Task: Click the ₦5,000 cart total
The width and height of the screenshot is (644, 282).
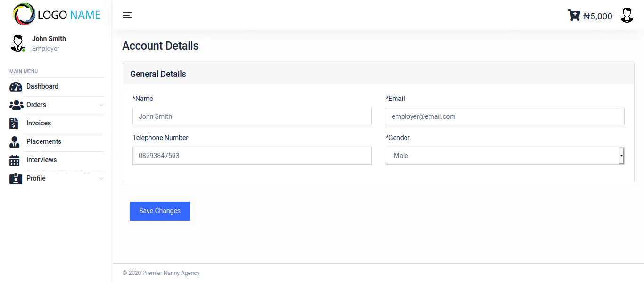Action: (598, 17)
